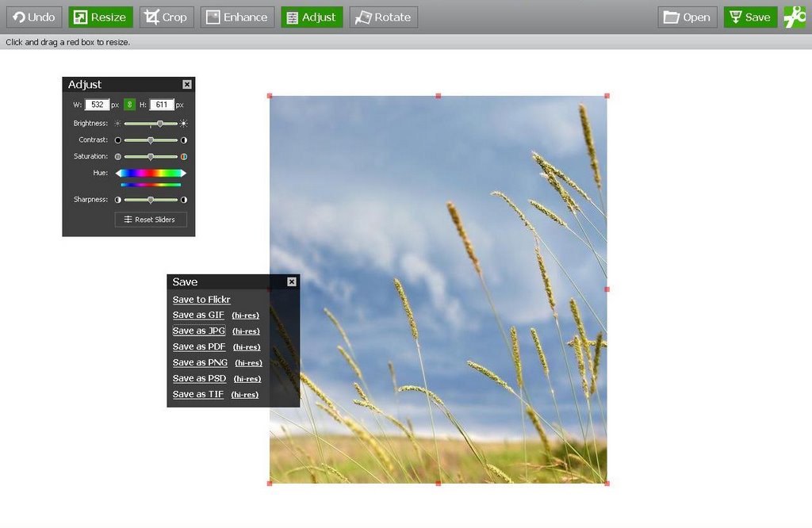The height and width of the screenshot is (528, 812).
Task: Click the green Save toolbar button
Action: pyautogui.click(x=750, y=17)
